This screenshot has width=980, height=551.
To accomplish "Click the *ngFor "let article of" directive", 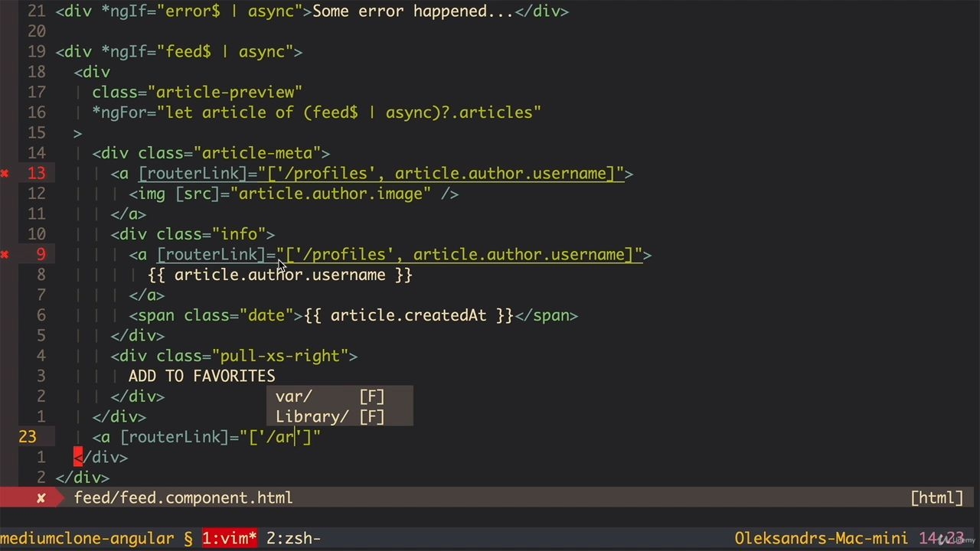I will click(x=317, y=112).
